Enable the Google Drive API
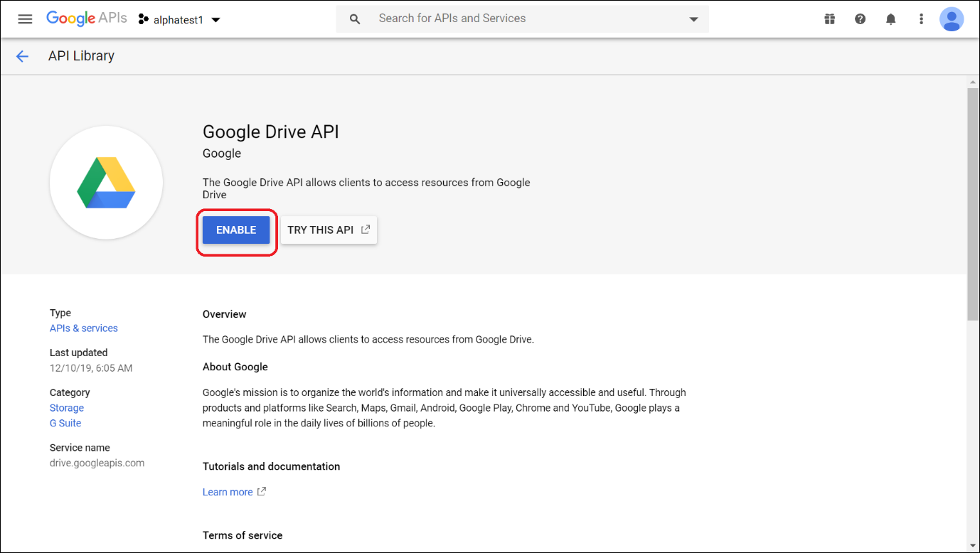This screenshot has width=980, height=553. 236,230
